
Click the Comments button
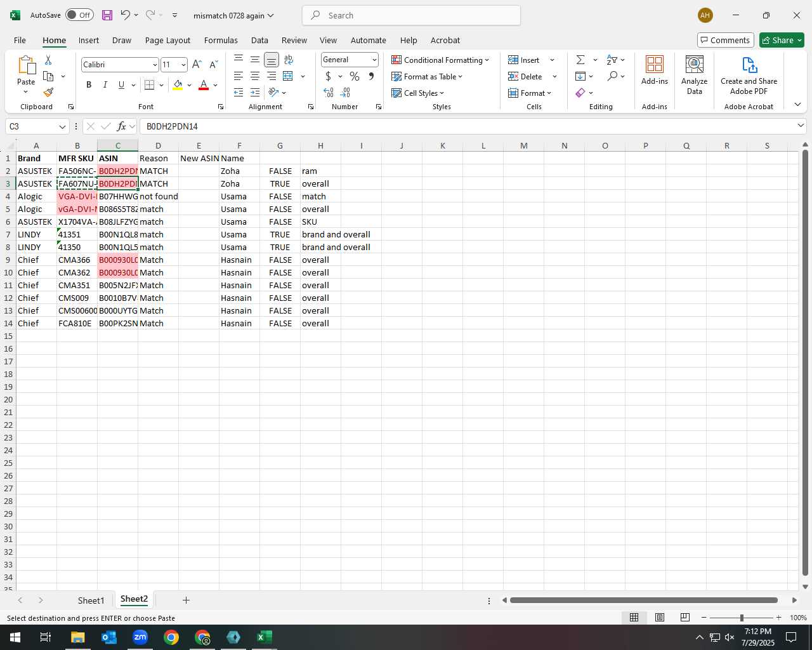coord(725,40)
